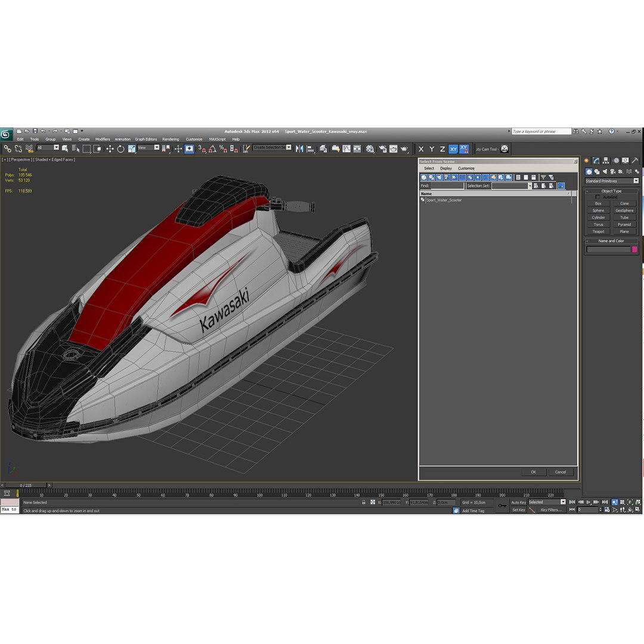
Task: Open the Material Editor icon
Action: (370, 148)
